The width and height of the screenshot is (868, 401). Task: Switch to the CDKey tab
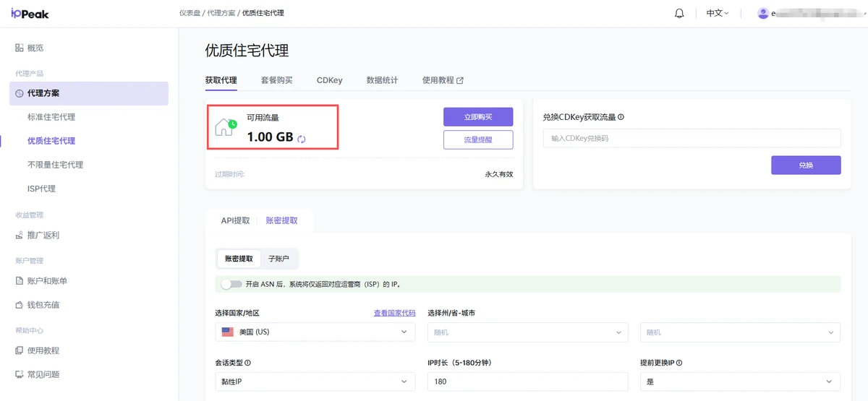point(329,80)
